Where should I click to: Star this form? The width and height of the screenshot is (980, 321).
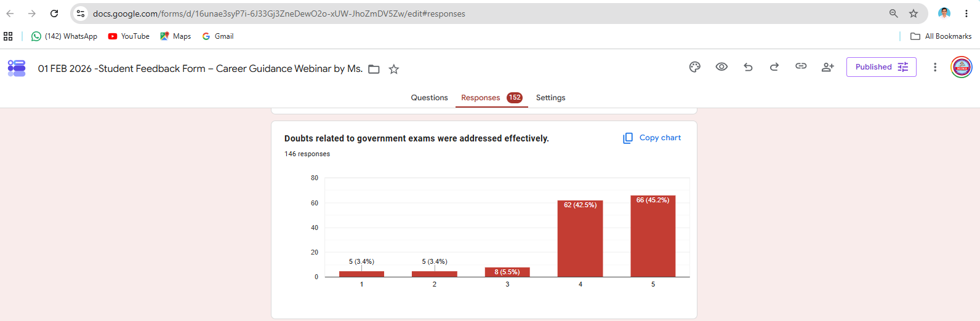coord(394,69)
